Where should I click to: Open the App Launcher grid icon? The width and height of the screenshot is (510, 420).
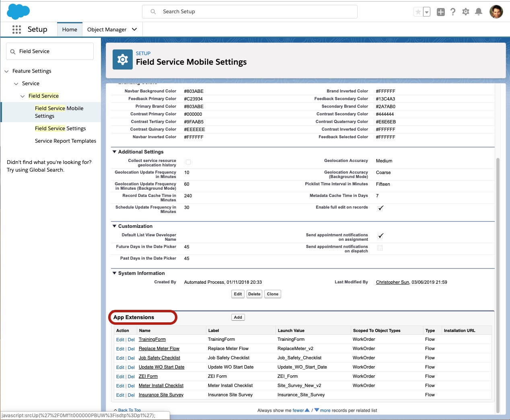pyautogui.click(x=16, y=29)
